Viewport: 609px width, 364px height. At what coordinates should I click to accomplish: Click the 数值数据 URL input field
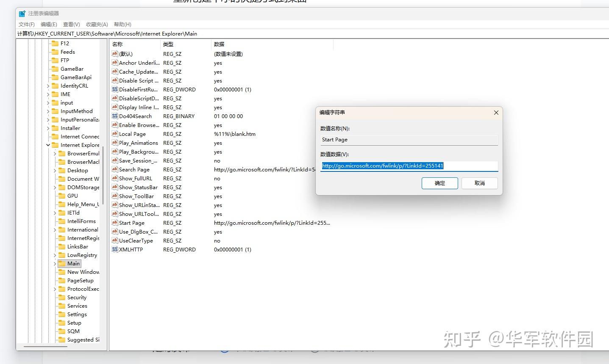409,166
